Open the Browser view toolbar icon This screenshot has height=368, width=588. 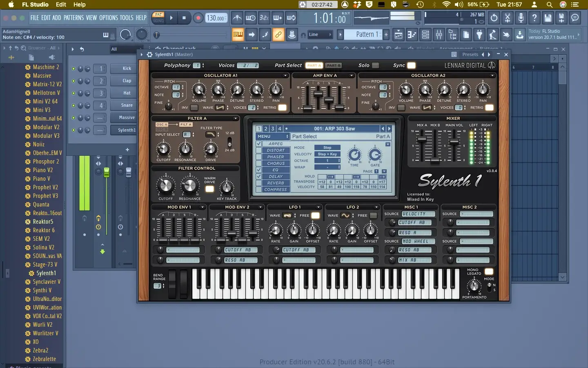(x=452, y=35)
